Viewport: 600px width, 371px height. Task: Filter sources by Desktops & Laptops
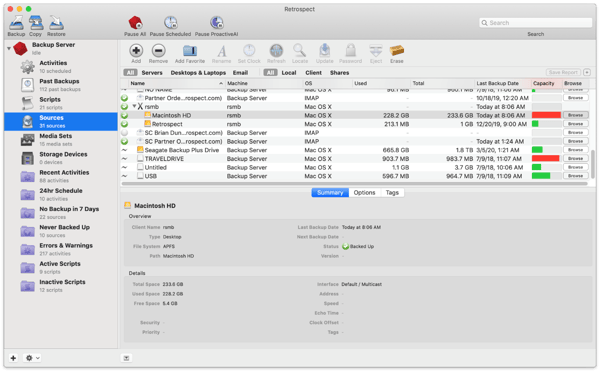(x=198, y=73)
